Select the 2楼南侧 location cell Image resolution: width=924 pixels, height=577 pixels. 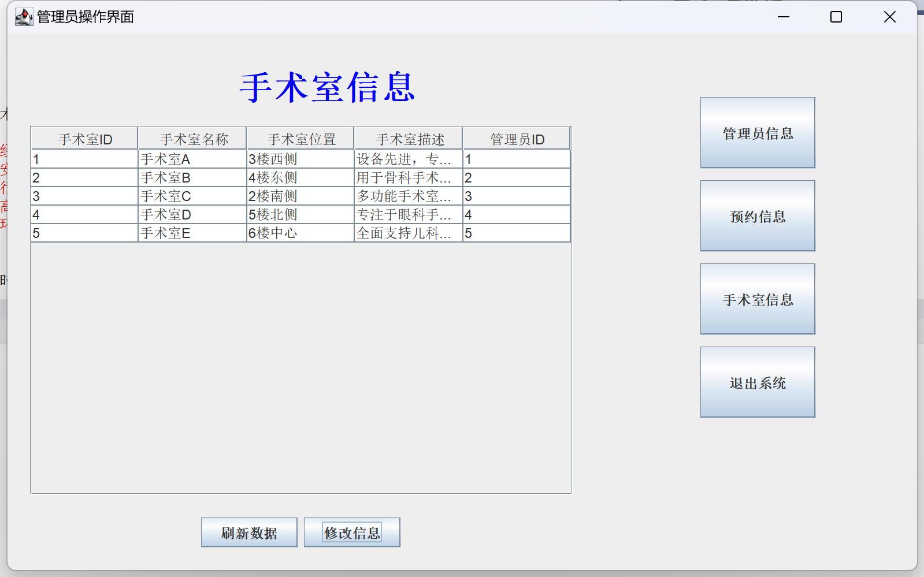[x=300, y=196]
